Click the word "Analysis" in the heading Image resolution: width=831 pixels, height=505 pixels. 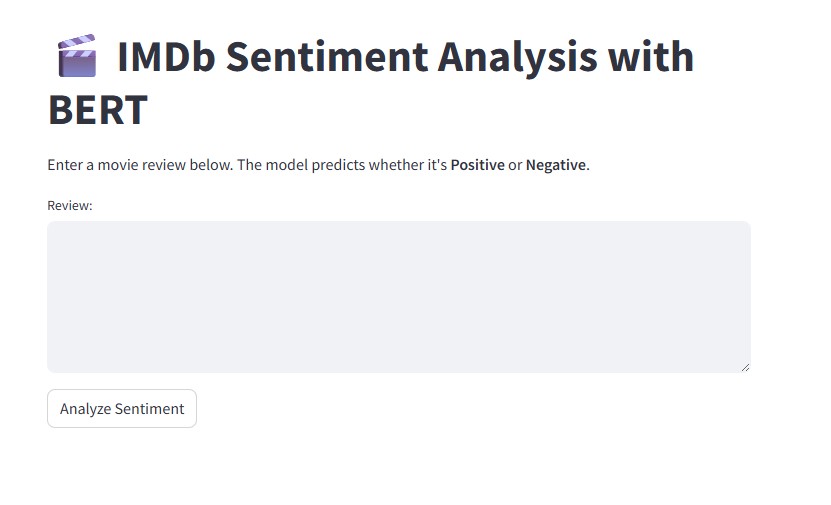(523, 57)
